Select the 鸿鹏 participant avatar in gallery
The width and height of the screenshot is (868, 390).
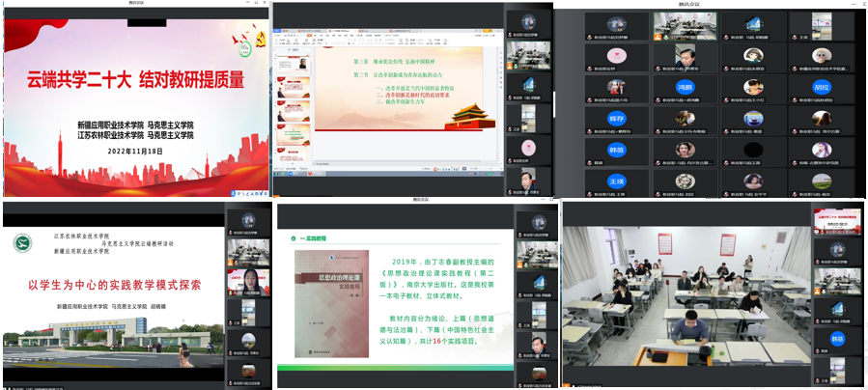(x=685, y=87)
